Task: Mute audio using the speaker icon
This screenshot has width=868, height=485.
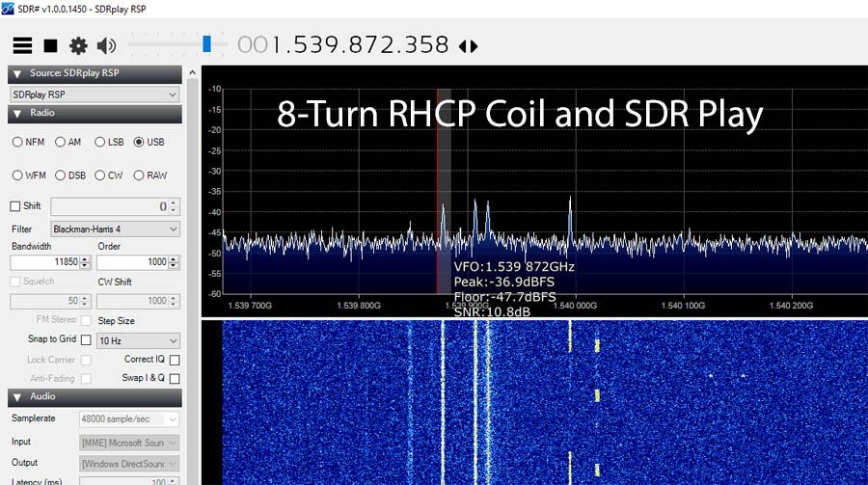Action: tap(106, 45)
